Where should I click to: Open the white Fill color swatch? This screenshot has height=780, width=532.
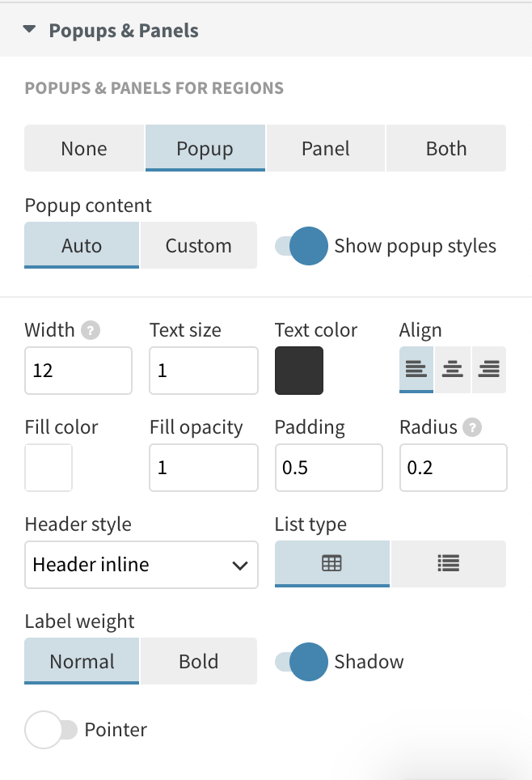point(49,468)
